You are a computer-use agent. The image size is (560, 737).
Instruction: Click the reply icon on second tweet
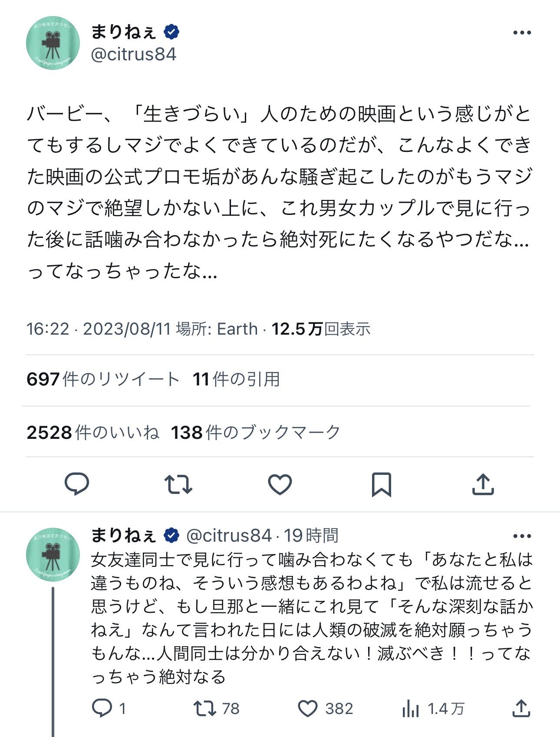click(102, 708)
